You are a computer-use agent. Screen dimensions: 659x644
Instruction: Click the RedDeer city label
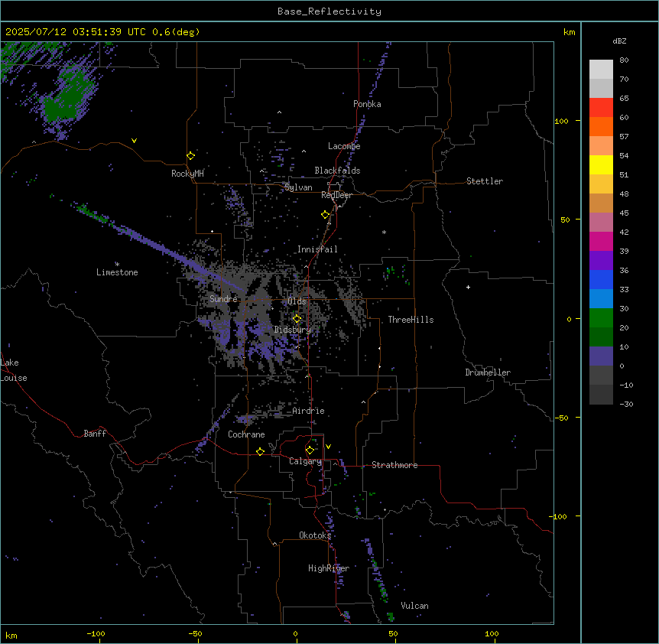pos(336,195)
